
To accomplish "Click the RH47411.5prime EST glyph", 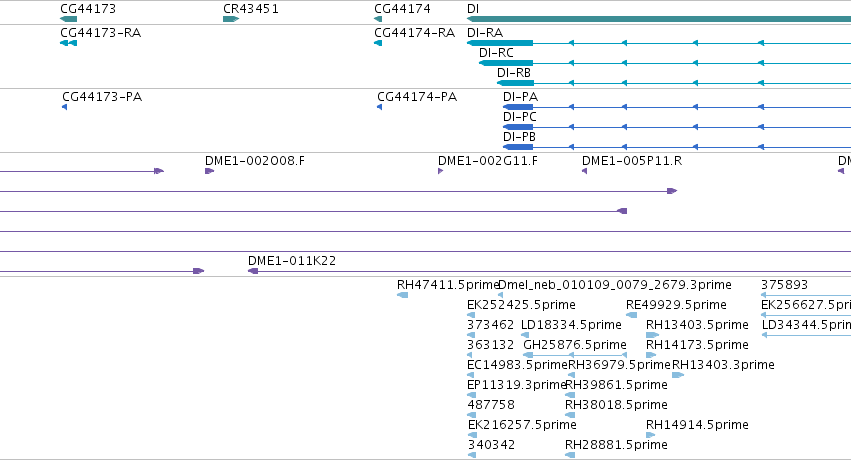I will click(402, 295).
